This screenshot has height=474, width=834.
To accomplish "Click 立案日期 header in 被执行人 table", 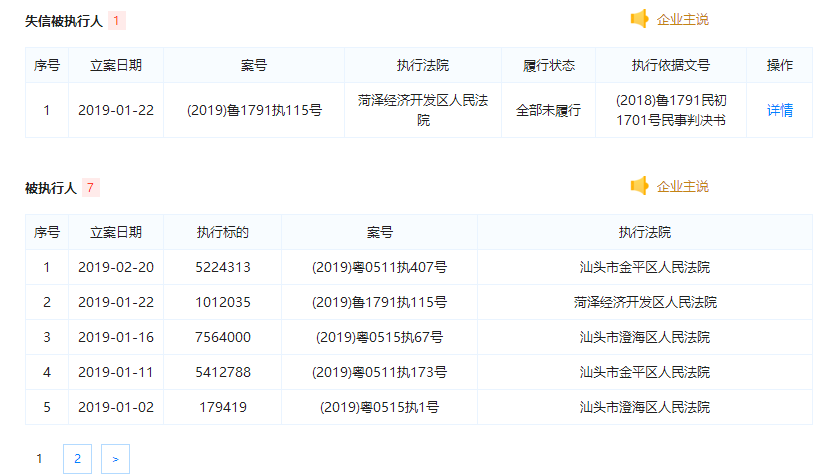I will click(116, 232).
